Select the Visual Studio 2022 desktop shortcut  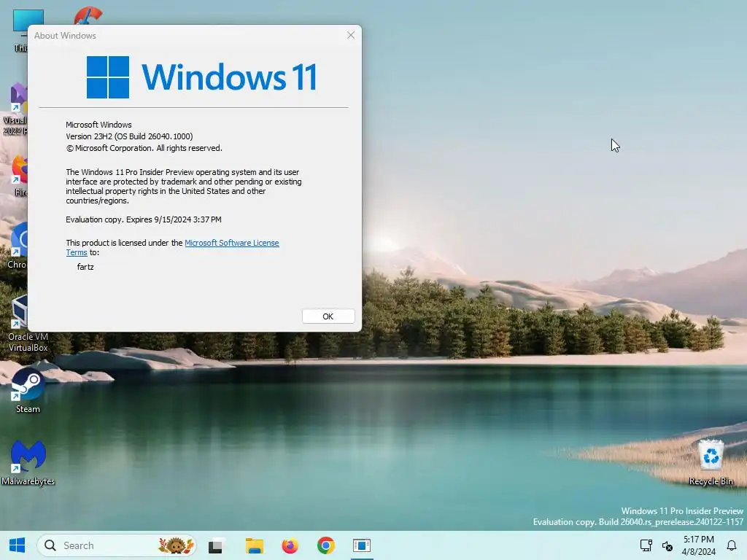[15, 109]
